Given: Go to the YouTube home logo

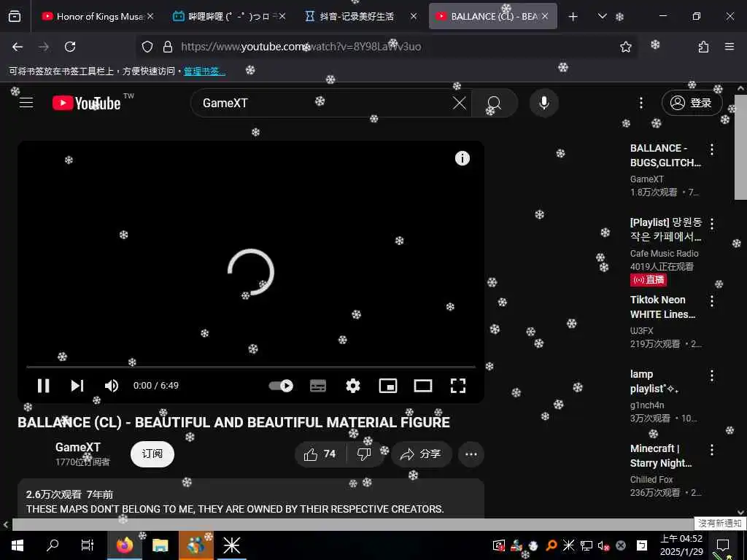Looking at the screenshot, I should (87, 103).
